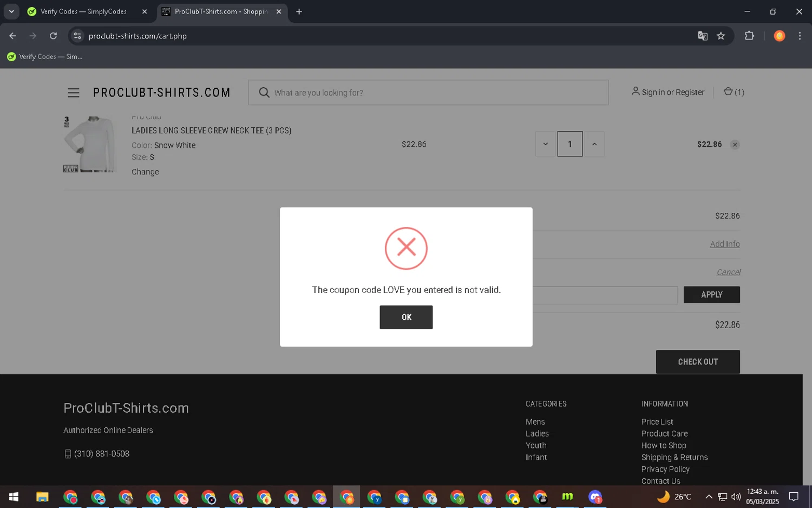Open the volume control in the system tray
812x508 pixels.
click(736, 497)
